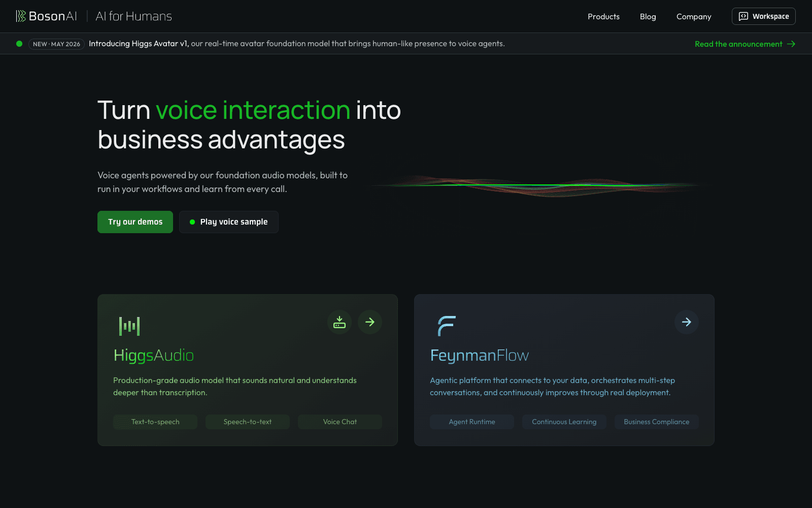
Task: Click the FeynmanFlow description paragraph
Action: pyautogui.click(x=553, y=386)
